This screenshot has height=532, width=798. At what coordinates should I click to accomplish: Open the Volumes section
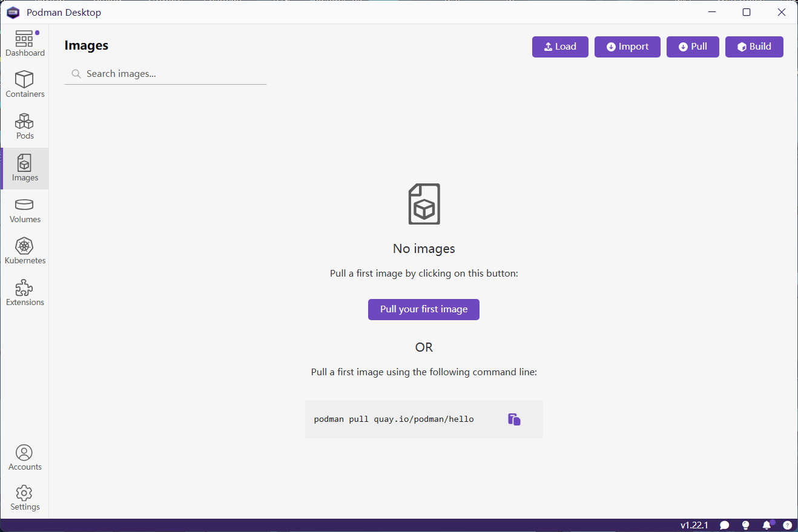tap(25, 210)
